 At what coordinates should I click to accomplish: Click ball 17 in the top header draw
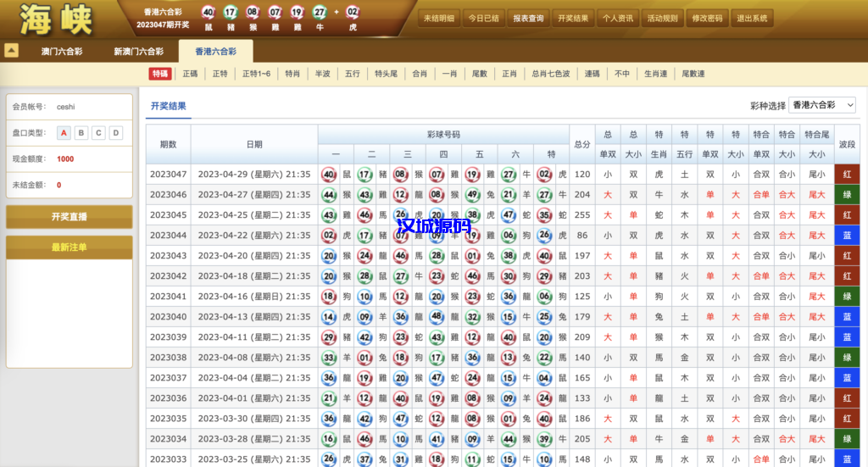pyautogui.click(x=231, y=12)
